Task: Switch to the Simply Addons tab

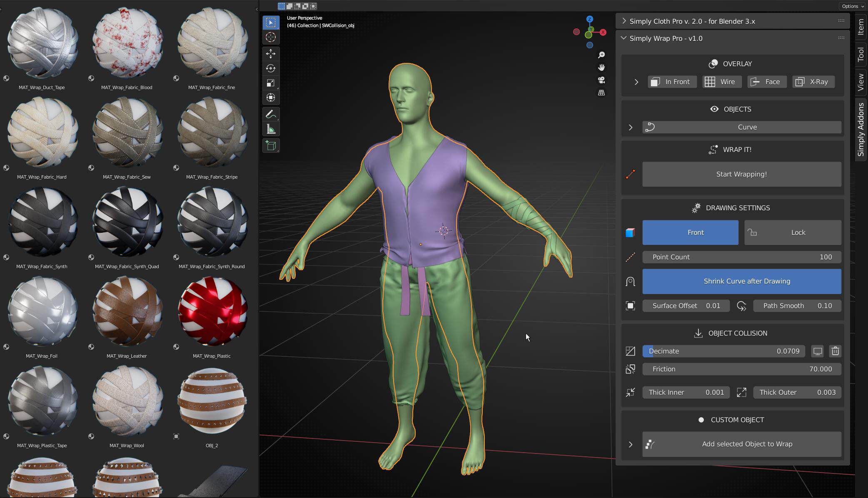Action: click(x=861, y=129)
